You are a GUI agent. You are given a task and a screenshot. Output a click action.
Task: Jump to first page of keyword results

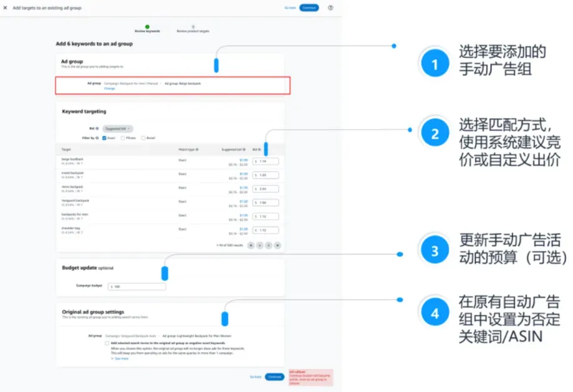point(251,246)
